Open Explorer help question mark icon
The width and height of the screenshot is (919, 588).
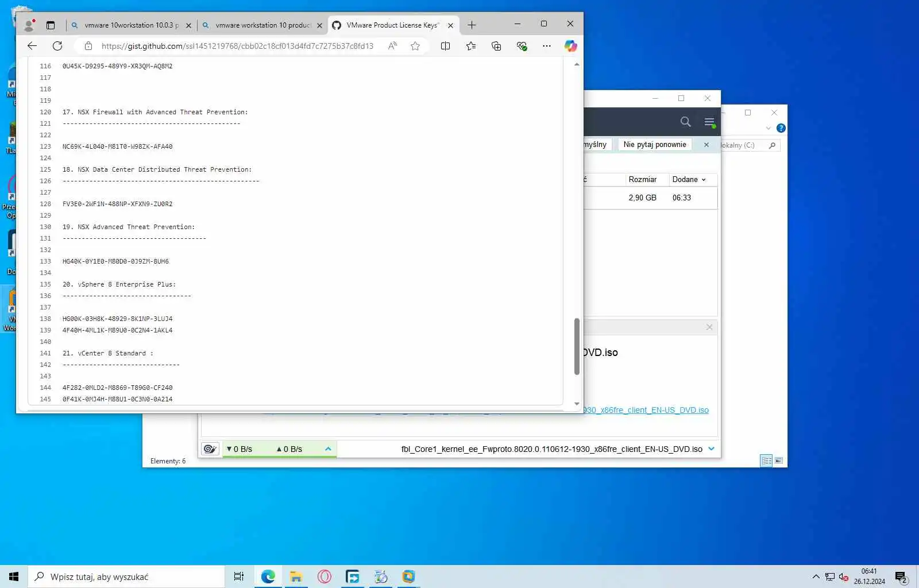[x=781, y=128]
